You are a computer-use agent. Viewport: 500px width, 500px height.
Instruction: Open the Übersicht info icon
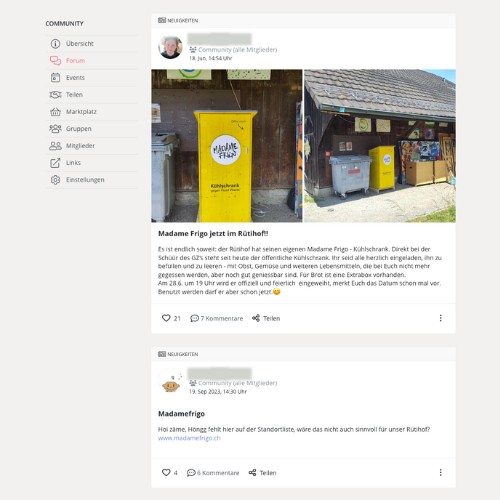(x=55, y=44)
